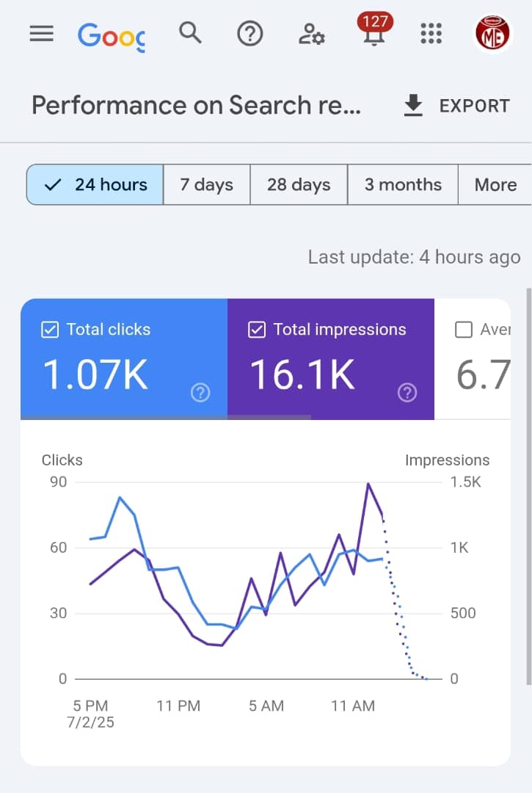Select the 28 days range
This screenshot has height=793, width=532.
tap(299, 184)
